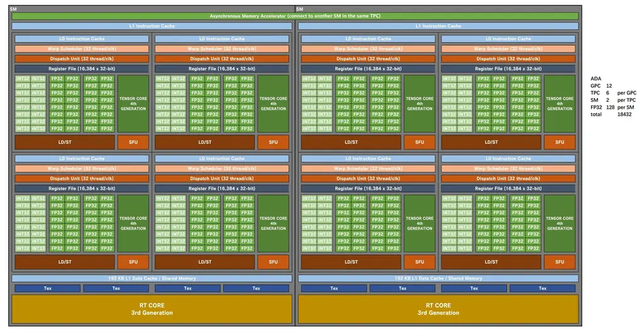Click the LD/ST block in the bottom-left partition
This screenshot has height=336, width=644.
click(65, 262)
